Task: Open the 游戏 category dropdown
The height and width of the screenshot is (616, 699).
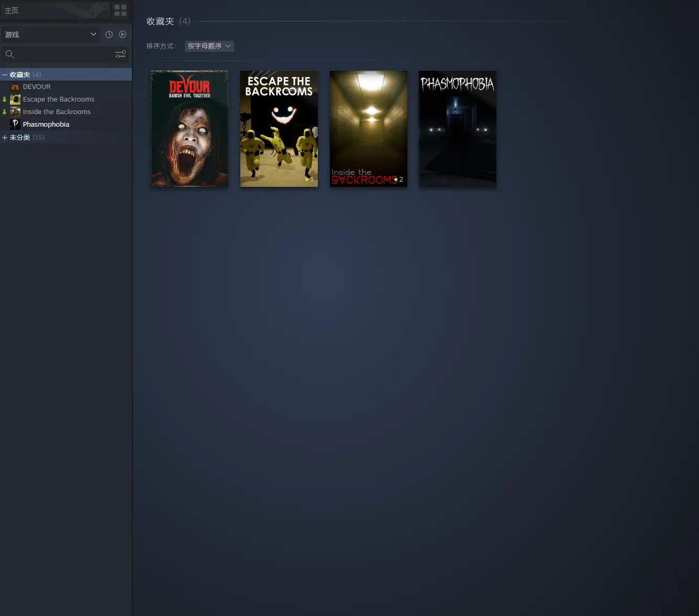Action: click(51, 35)
